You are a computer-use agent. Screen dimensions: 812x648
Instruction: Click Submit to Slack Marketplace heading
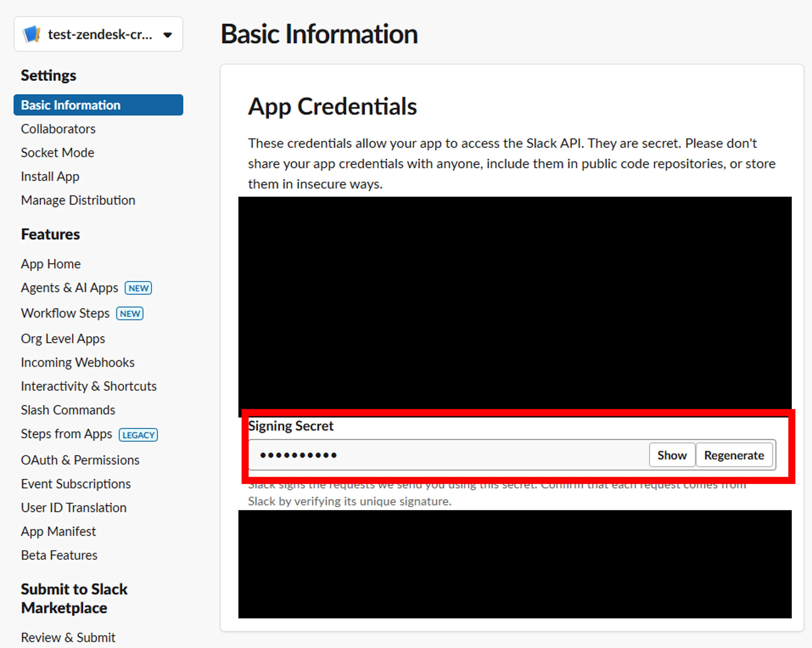(74, 598)
